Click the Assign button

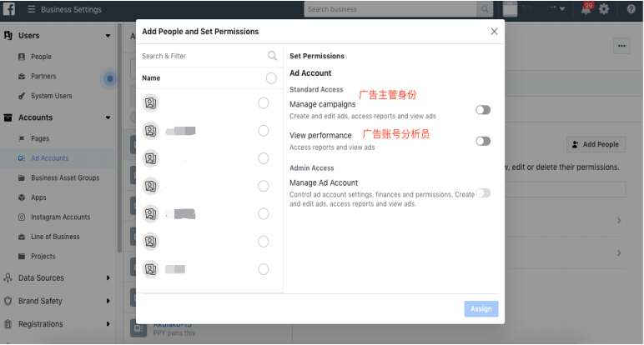coord(481,309)
